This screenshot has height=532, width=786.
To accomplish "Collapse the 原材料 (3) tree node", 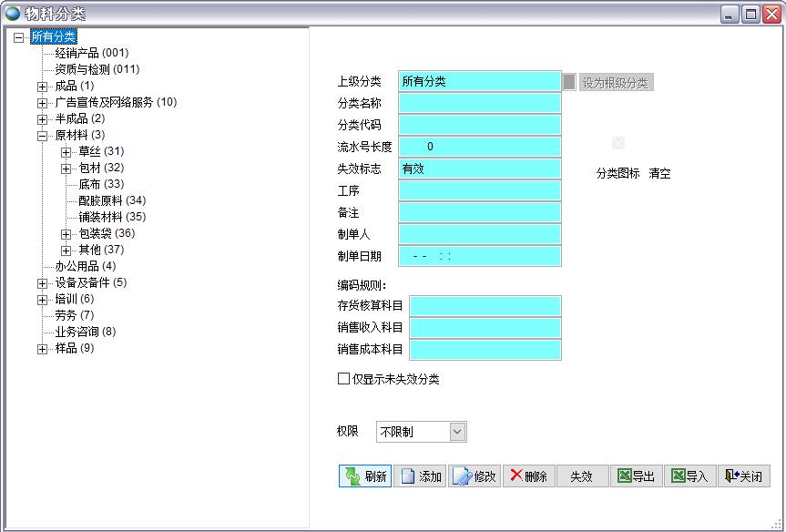I will (42, 135).
